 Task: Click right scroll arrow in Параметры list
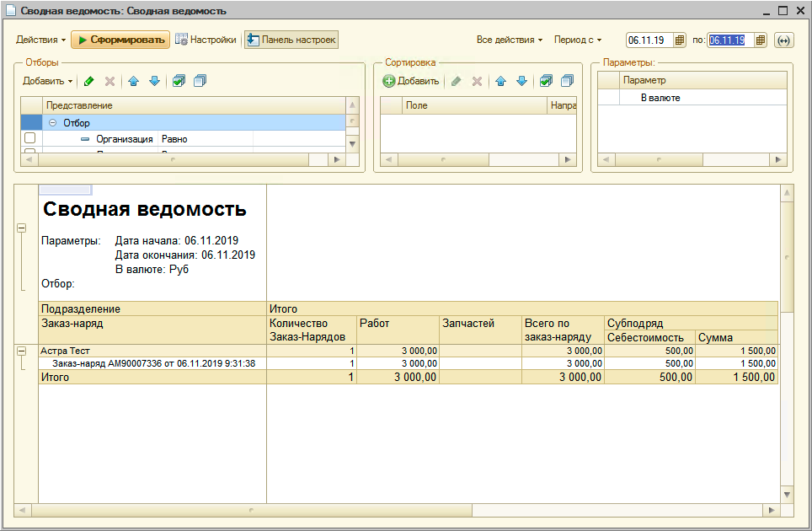[778, 159]
